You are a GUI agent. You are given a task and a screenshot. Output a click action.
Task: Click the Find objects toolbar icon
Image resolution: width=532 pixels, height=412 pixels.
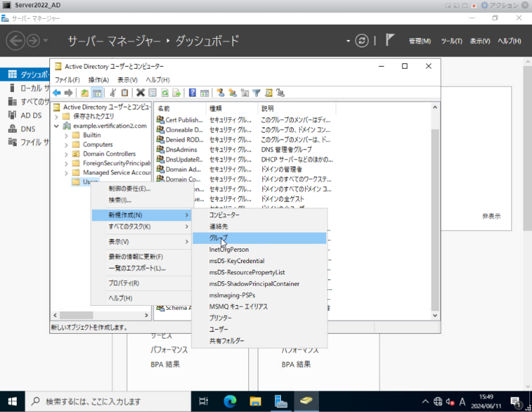(268, 93)
